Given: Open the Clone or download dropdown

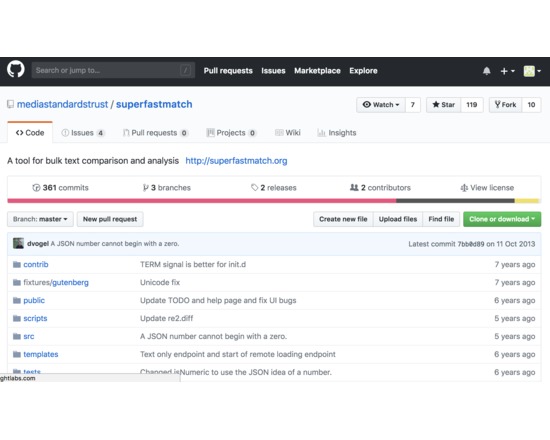Looking at the screenshot, I should 502,219.
